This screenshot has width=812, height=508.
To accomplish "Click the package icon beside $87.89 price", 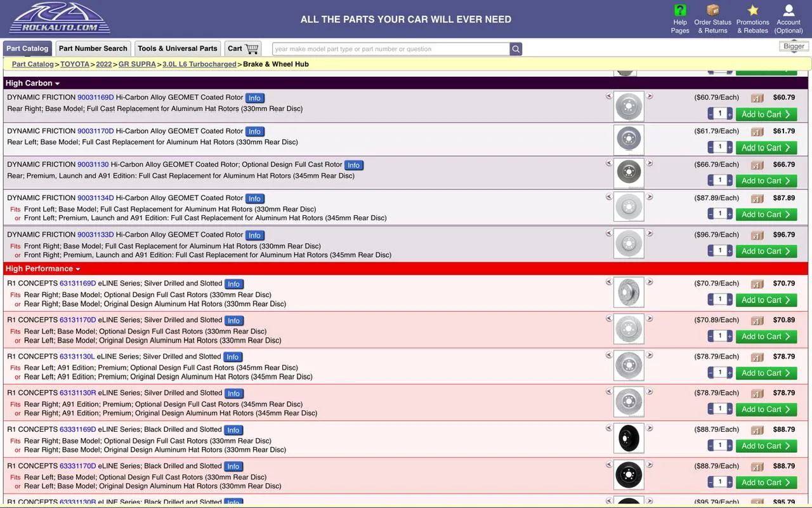I will (757, 199).
